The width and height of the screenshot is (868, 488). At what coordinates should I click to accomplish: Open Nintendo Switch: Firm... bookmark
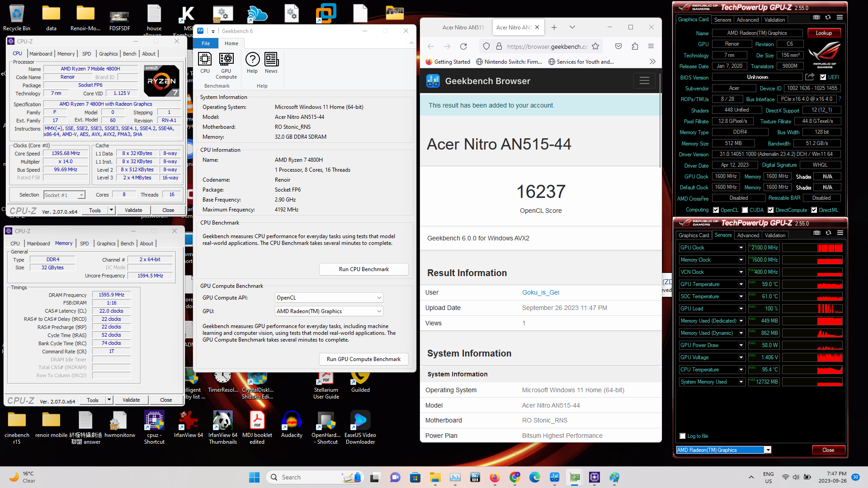click(509, 62)
